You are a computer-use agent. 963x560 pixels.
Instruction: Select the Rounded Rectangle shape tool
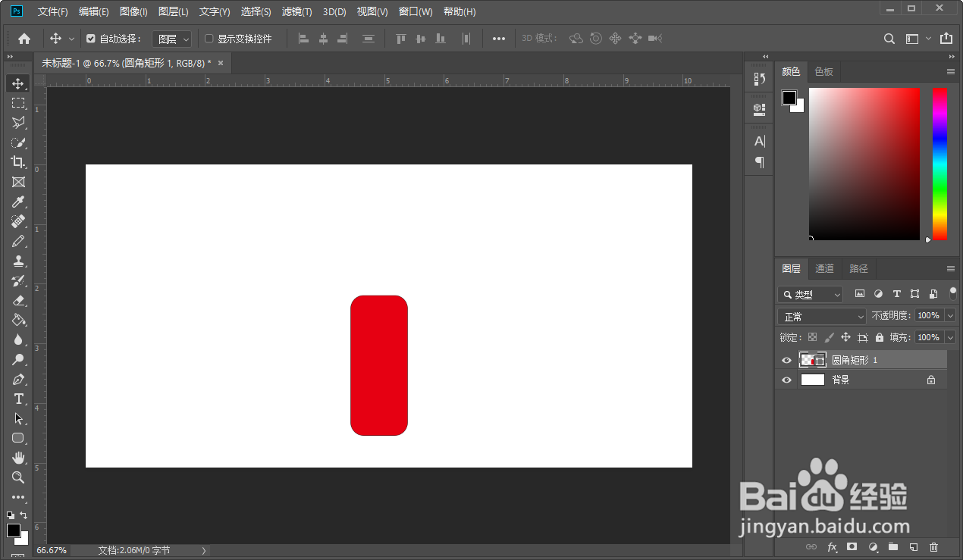[x=18, y=438]
